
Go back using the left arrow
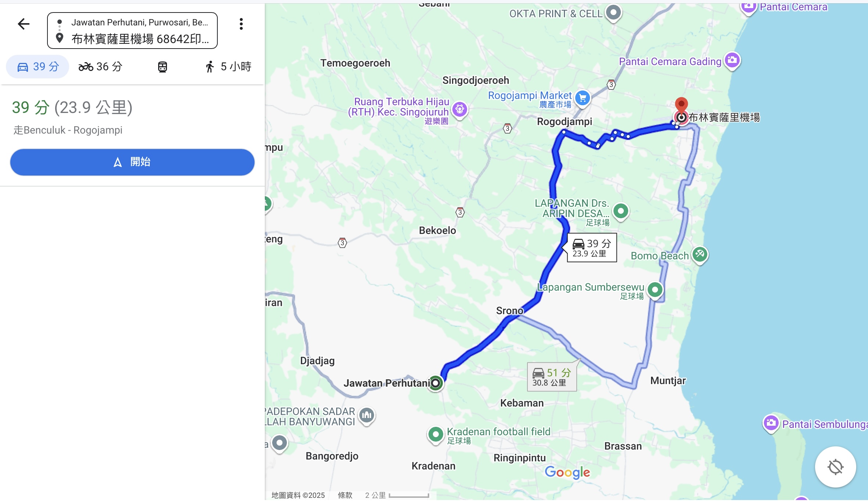[24, 24]
